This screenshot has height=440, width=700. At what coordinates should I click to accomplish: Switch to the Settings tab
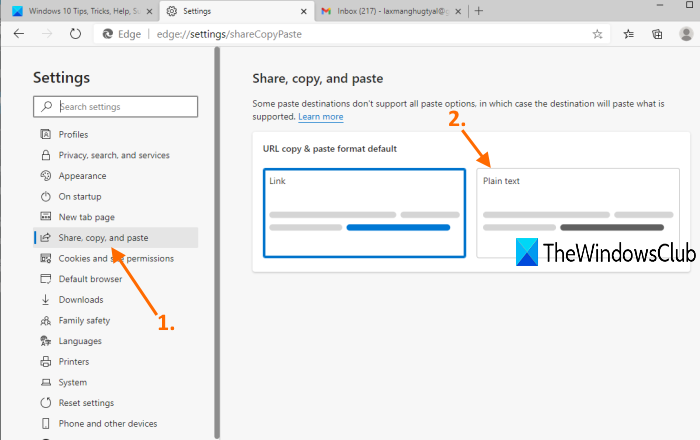tap(237, 11)
